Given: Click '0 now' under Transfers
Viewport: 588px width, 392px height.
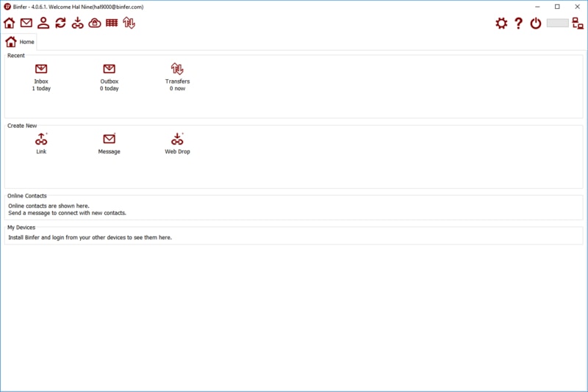Looking at the screenshot, I should (177, 88).
